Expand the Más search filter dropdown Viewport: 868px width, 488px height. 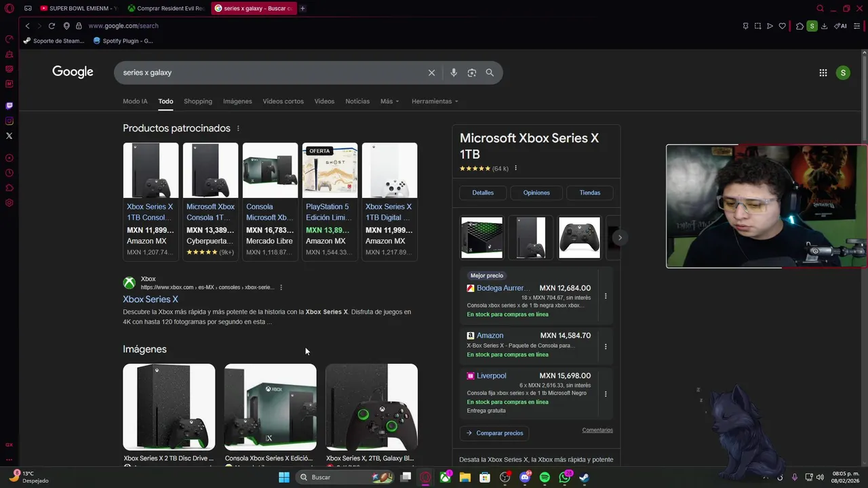[390, 101]
